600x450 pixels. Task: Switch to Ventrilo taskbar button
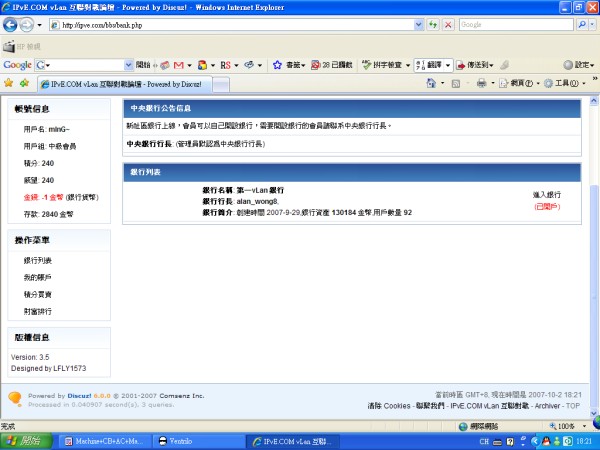(x=199, y=441)
